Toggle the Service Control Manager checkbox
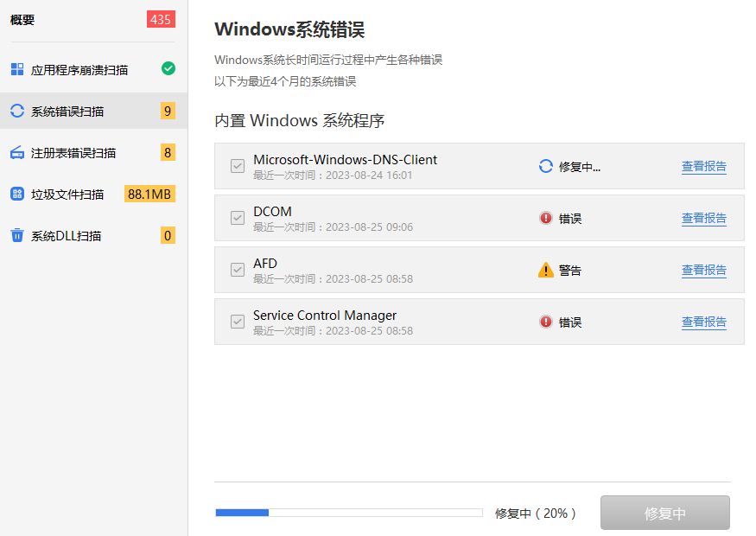 [x=237, y=322]
